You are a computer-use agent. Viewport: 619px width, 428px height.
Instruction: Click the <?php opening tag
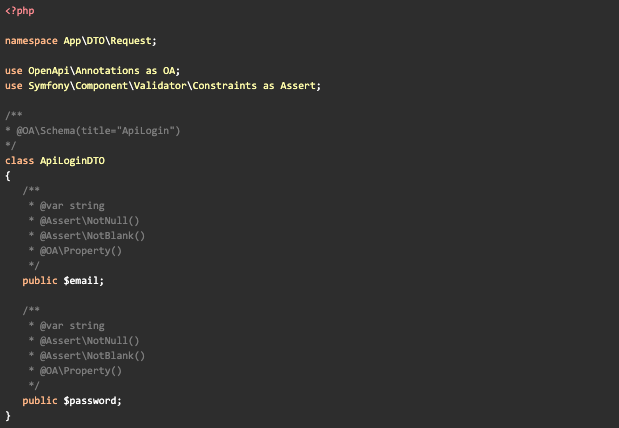pos(20,11)
